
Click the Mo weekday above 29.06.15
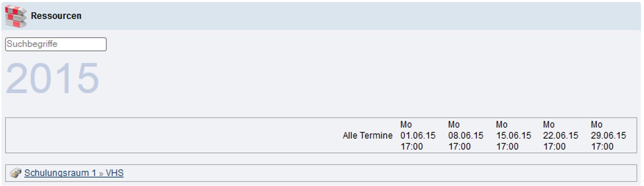coord(597,125)
